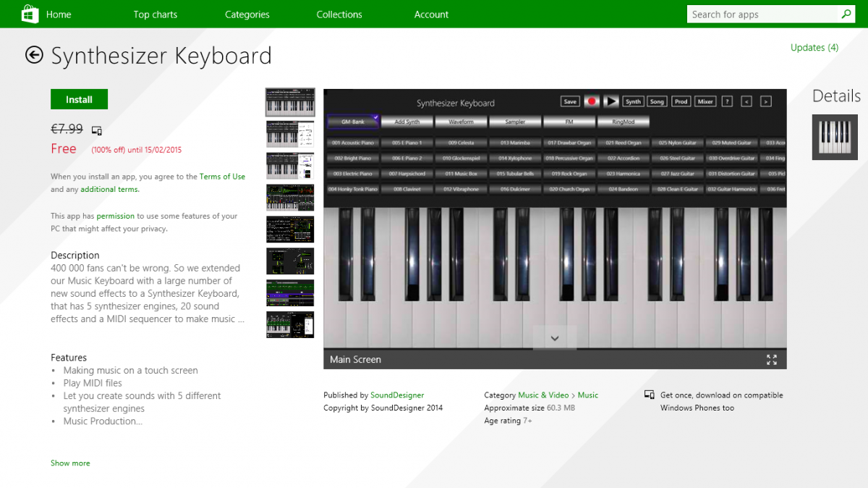The image size is (868, 488).
Task: Click the right arrow button in preview toolbar
Action: pyautogui.click(x=766, y=101)
